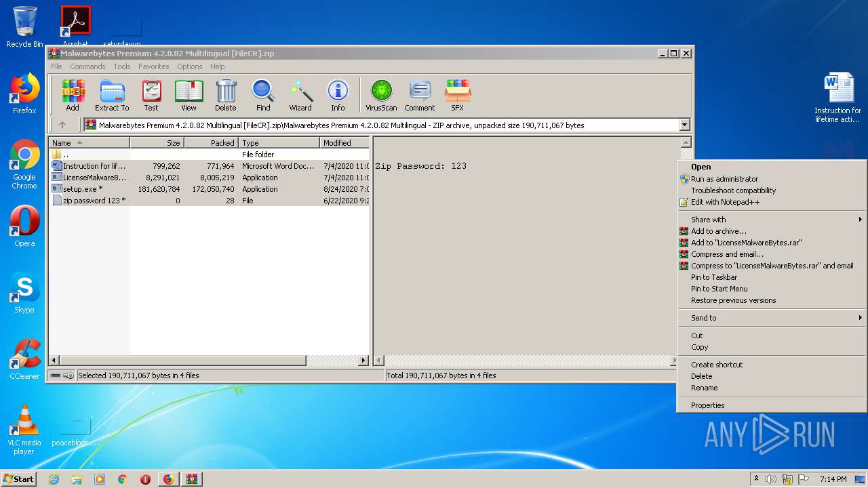Click the Delete trash can icon
Image resolution: width=868 pixels, height=488 pixels.
[x=226, y=95]
